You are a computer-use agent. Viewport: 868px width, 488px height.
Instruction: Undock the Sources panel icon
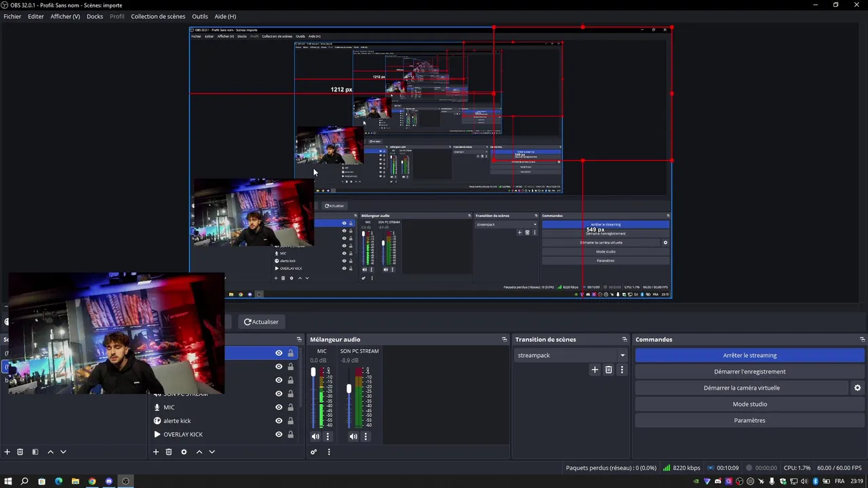[299, 340]
